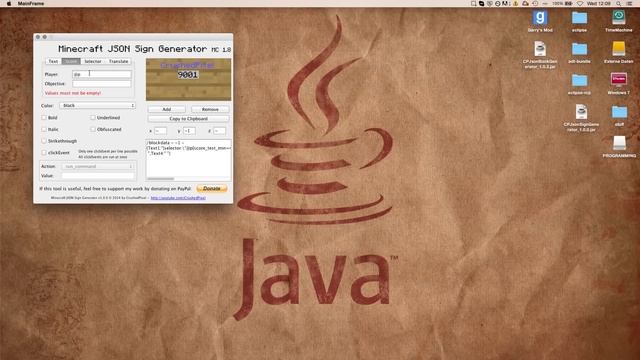Click Copy to Clipboard button

(x=188, y=119)
